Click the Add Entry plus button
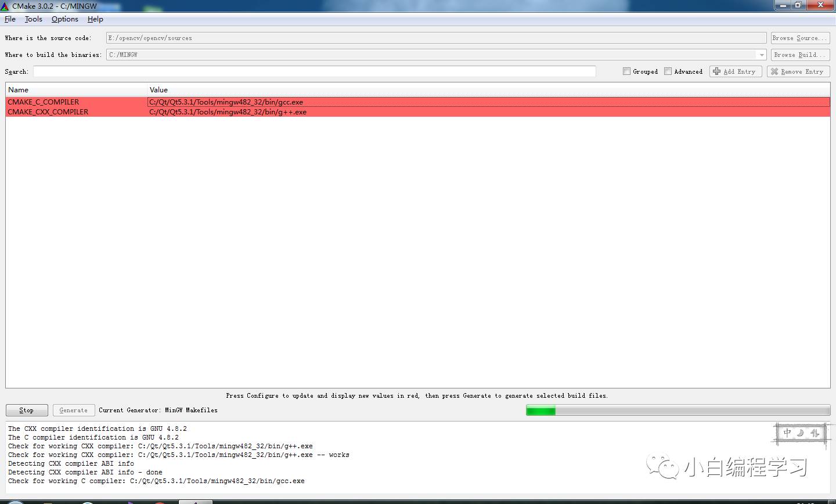This screenshot has width=836, height=504. 736,71
